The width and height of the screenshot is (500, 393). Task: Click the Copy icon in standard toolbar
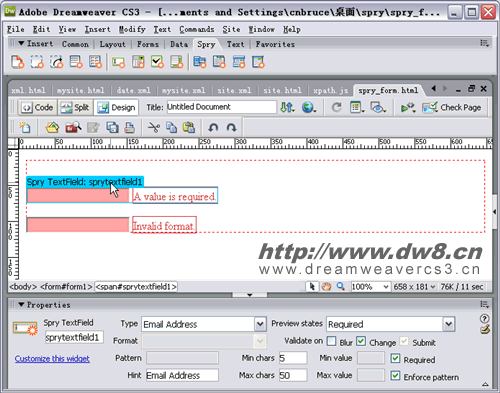(x=171, y=127)
